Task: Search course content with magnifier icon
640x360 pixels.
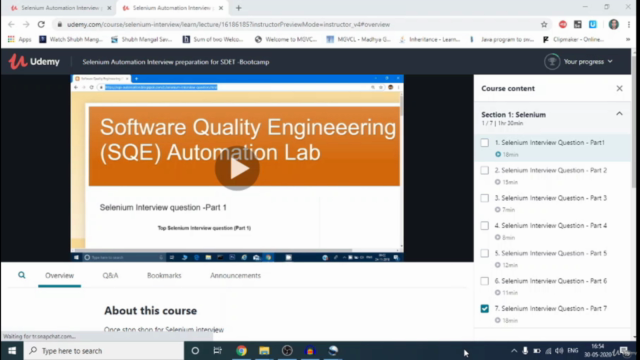Action: pos(22,275)
